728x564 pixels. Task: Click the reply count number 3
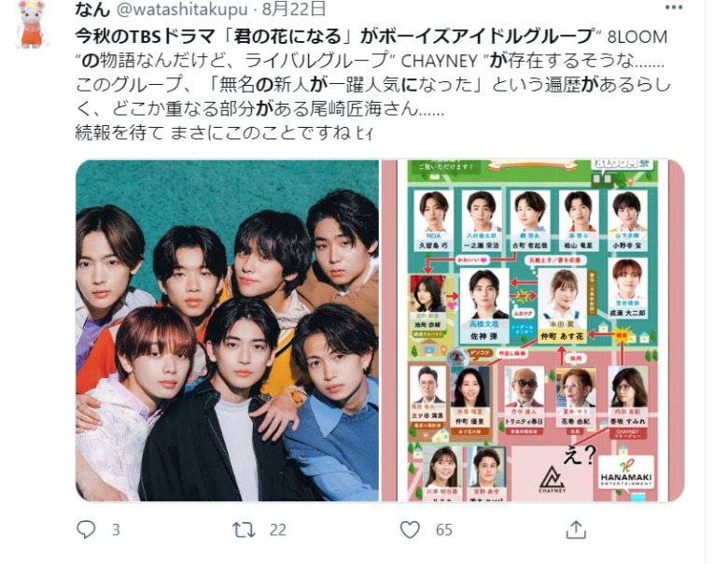click(x=116, y=530)
